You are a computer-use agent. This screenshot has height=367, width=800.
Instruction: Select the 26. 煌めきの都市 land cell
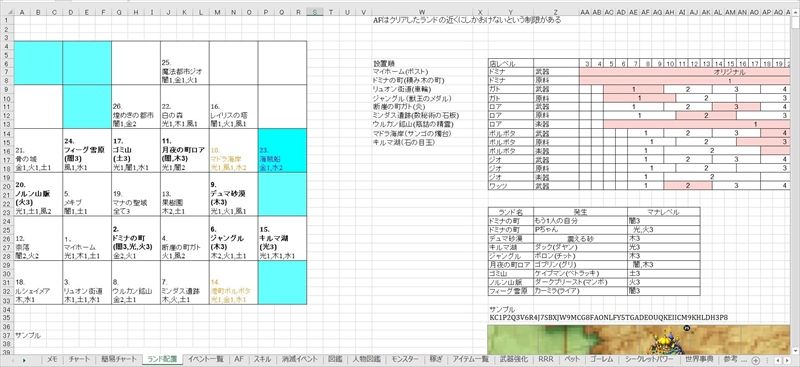tap(135, 107)
